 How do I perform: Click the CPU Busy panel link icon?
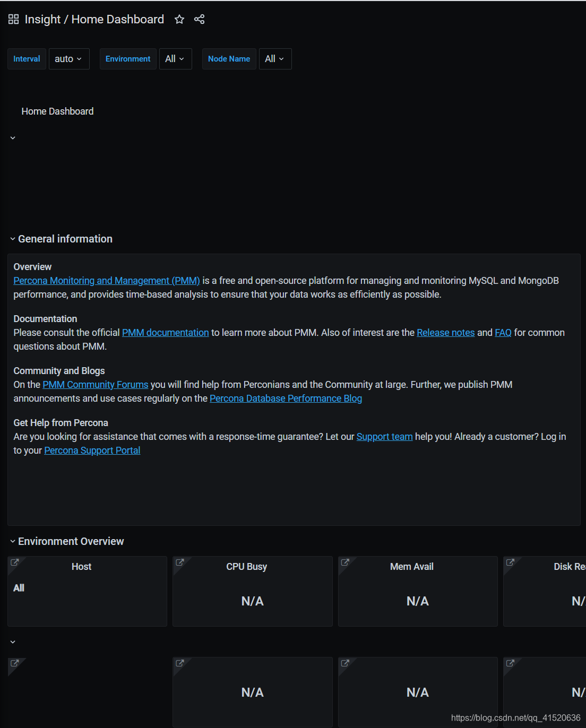tap(180, 562)
